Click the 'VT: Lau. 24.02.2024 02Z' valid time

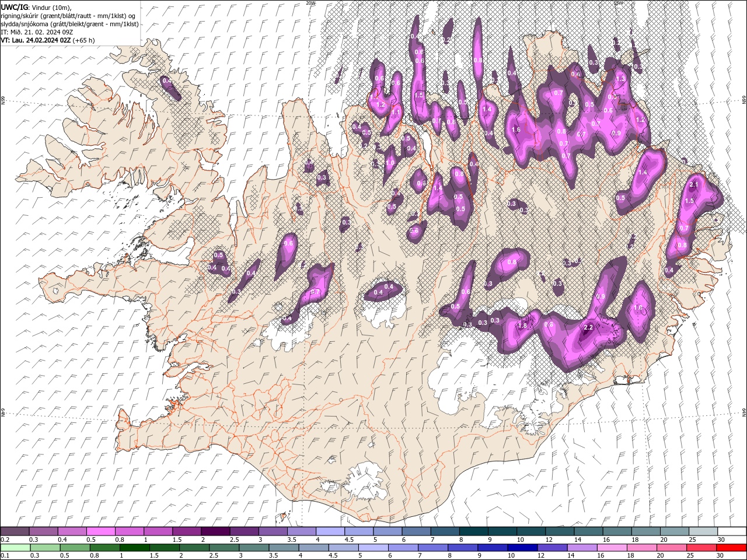(36, 40)
